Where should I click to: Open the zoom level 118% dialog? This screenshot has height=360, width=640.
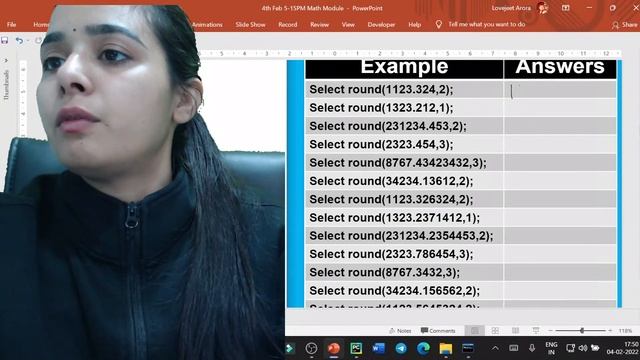click(x=625, y=331)
